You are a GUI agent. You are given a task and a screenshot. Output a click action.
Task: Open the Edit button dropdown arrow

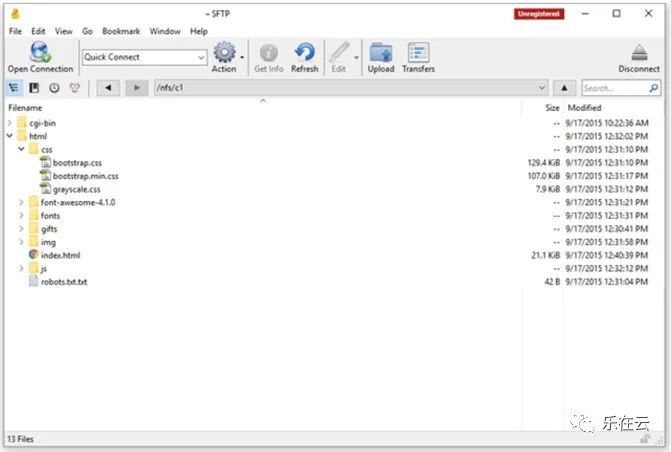point(356,57)
